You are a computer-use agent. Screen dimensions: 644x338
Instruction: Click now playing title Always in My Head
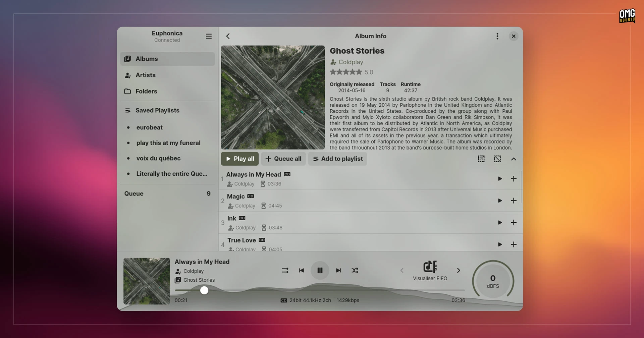pos(202,262)
